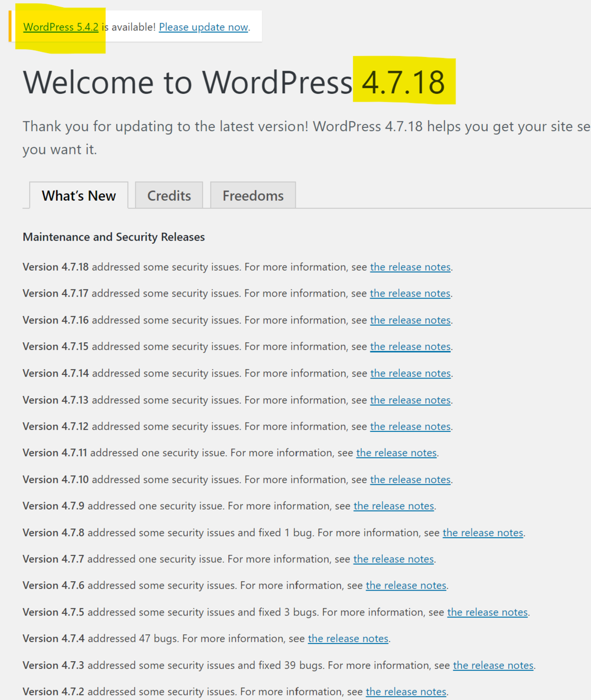Open release notes for Version 4.7.8
This screenshot has height=700, width=591.
pos(483,533)
